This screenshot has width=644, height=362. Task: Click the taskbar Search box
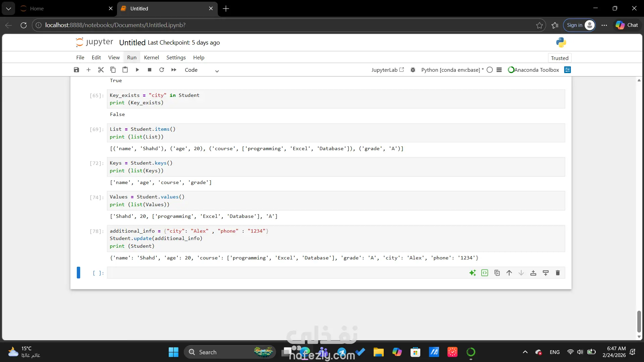pos(230,352)
